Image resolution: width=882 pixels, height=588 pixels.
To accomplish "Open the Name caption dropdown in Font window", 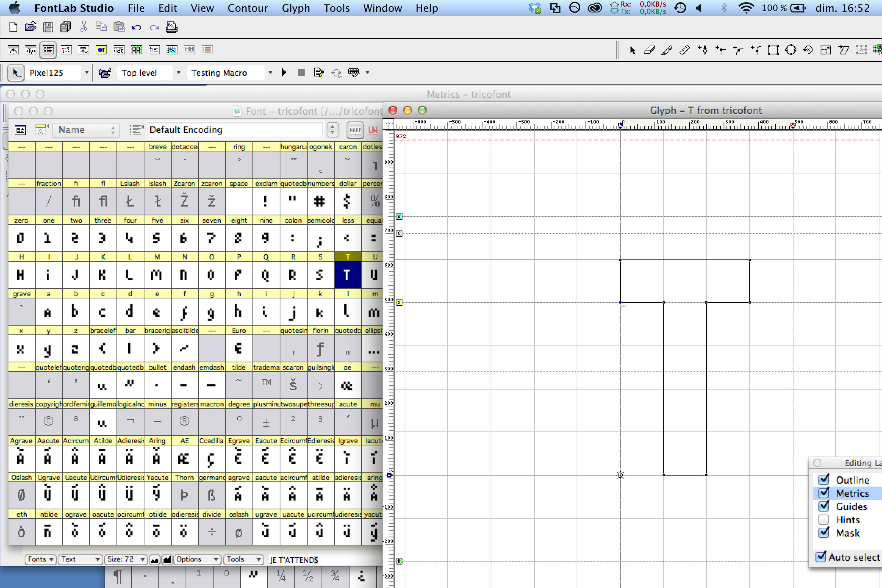I will [86, 130].
